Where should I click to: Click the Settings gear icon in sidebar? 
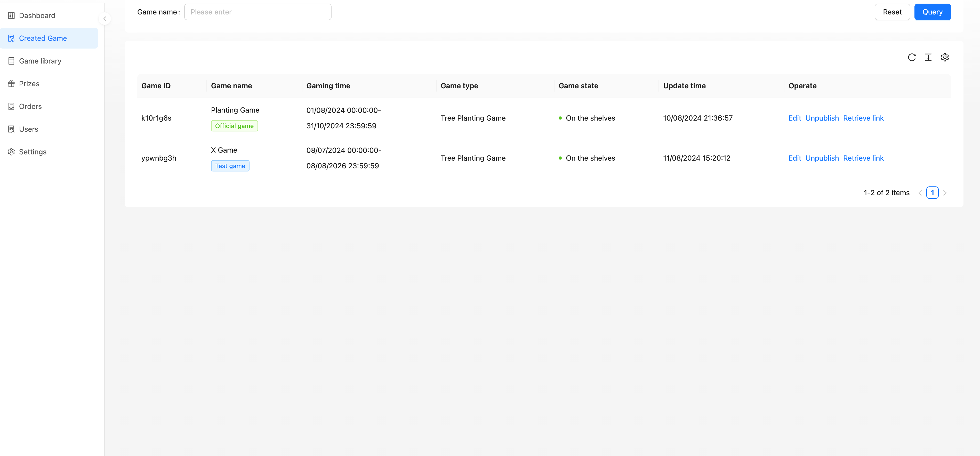pos(11,152)
